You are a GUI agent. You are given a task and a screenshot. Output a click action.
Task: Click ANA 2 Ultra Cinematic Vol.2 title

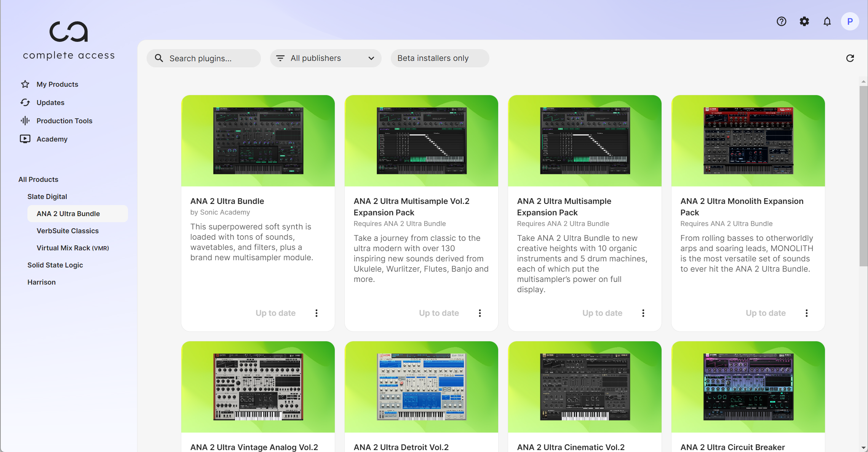pyautogui.click(x=571, y=447)
